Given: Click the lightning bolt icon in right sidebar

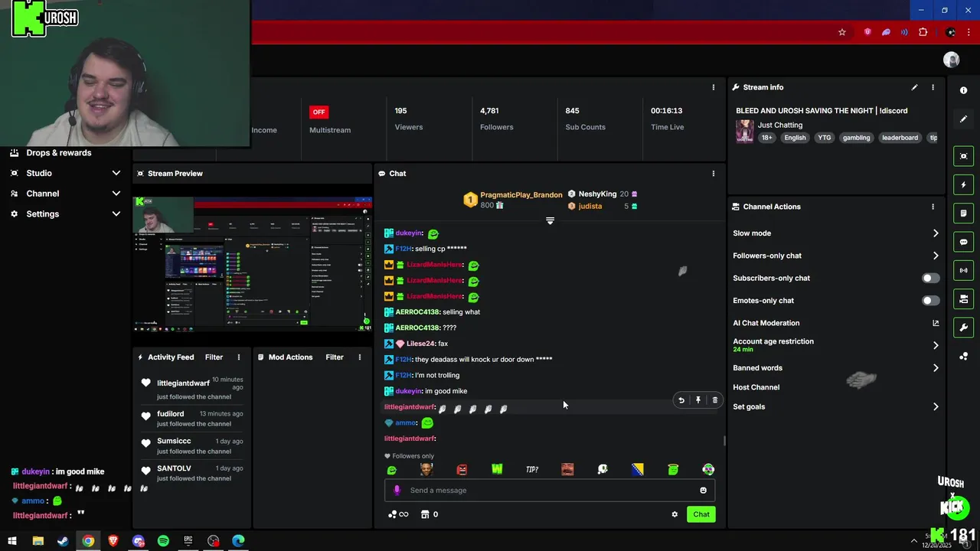Looking at the screenshot, I should (964, 184).
